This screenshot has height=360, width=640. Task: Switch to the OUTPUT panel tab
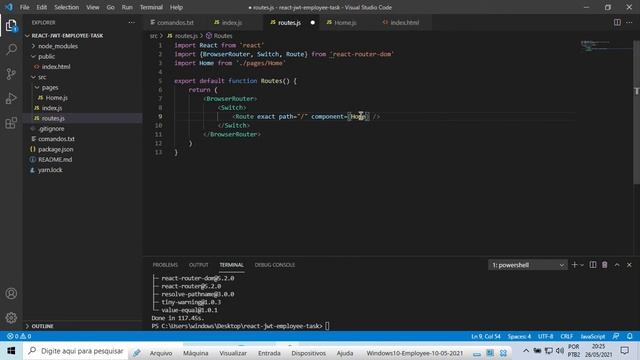198,265
